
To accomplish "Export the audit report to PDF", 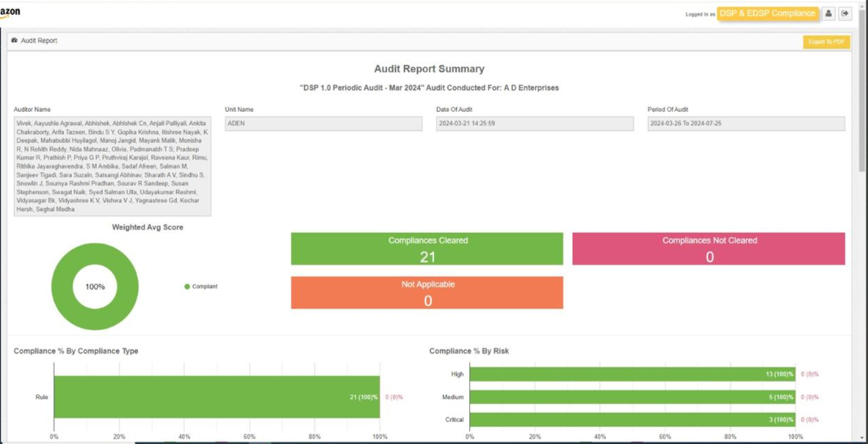I will point(826,42).
